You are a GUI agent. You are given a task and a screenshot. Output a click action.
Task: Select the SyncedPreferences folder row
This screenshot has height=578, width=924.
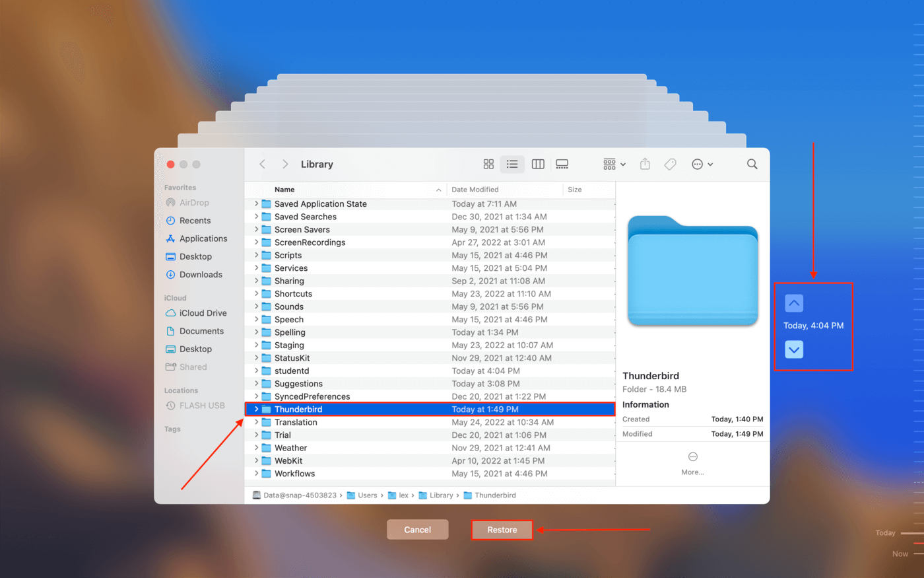(430, 396)
